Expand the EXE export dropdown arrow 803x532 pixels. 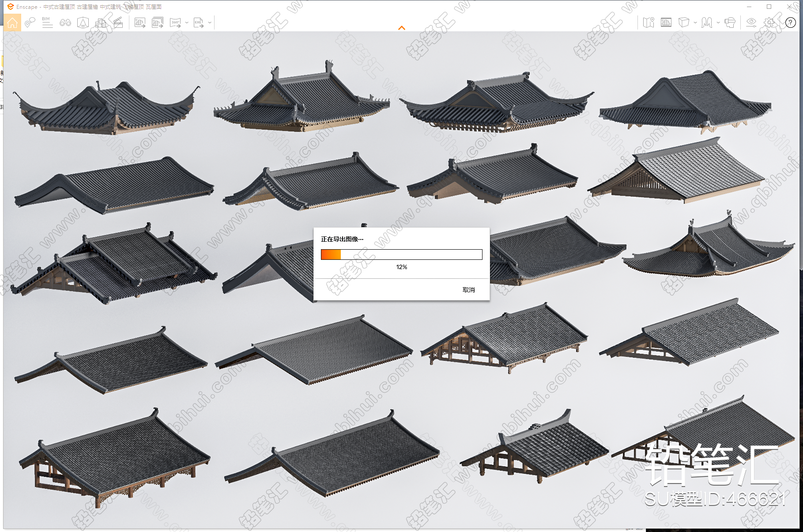tap(210, 22)
